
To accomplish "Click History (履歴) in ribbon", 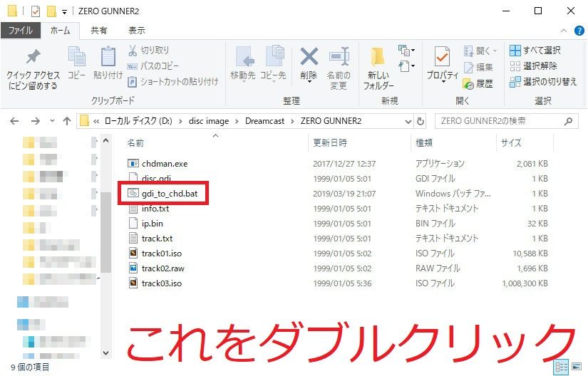I will tap(478, 83).
